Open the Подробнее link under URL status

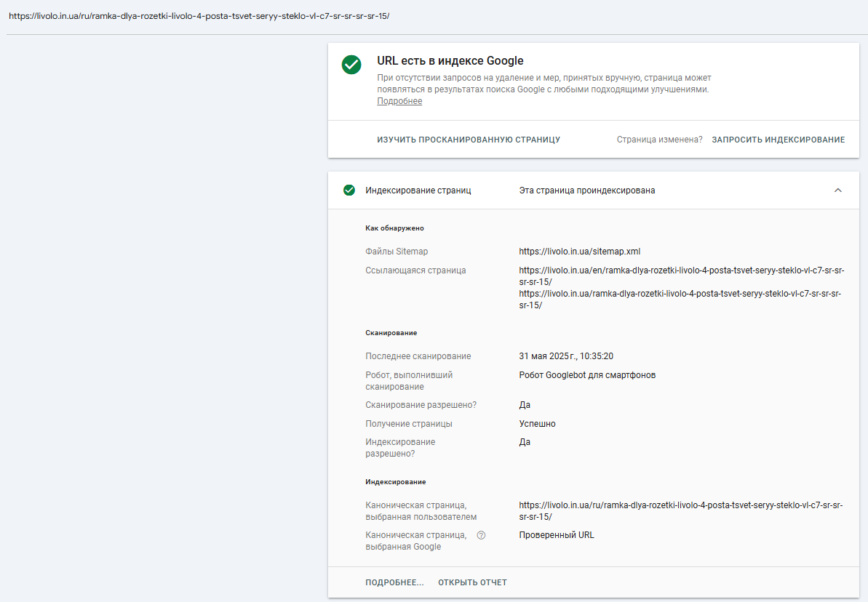[399, 101]
